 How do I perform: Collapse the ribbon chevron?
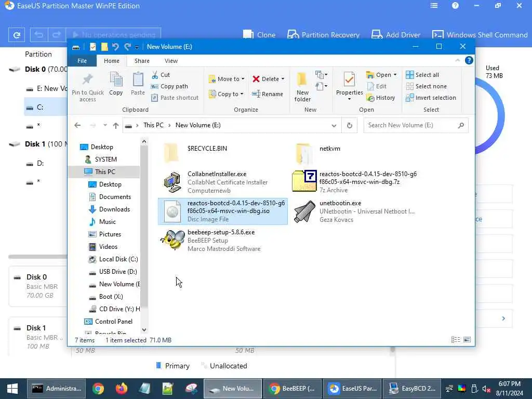point(457,60)
